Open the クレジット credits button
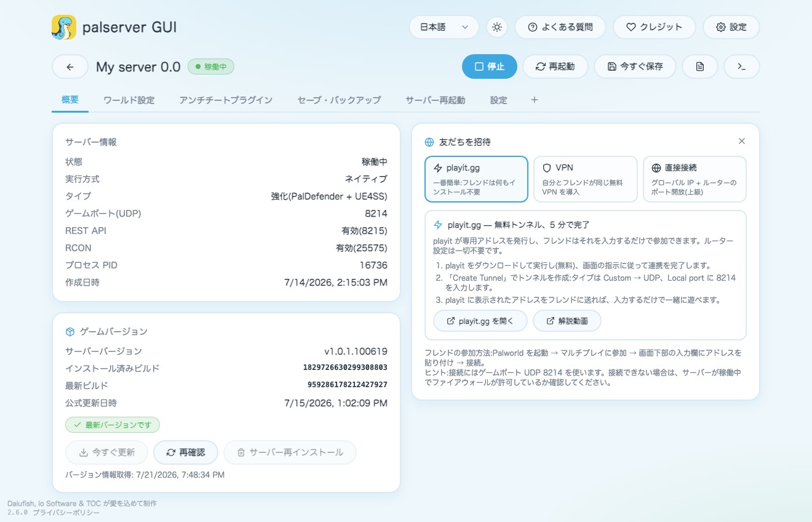812x522 pixels. pyautogui.click(x=655, y=27)
